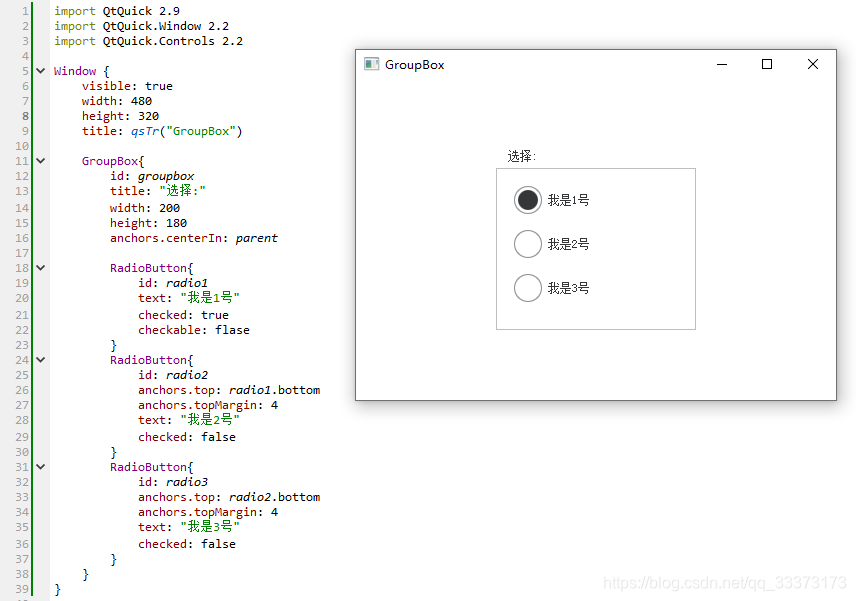Click the qsTr("GroupBox") title line
This screenshot has width=856, height=601.
click(x=162, y=131)
